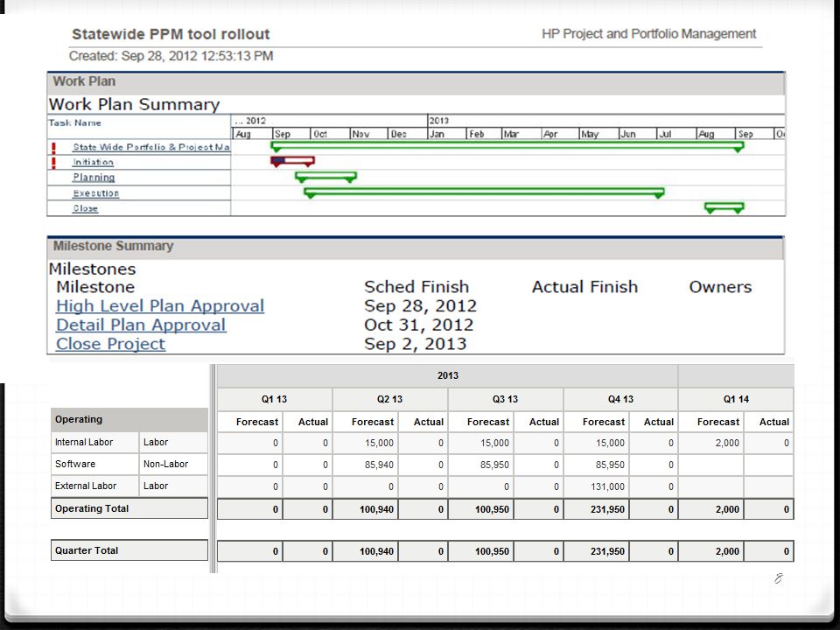Click the State Wide Portfolio summary Gantt bar
Image resolution: width=840 pixels, height=630 pixels.
[x=507, y=146]
